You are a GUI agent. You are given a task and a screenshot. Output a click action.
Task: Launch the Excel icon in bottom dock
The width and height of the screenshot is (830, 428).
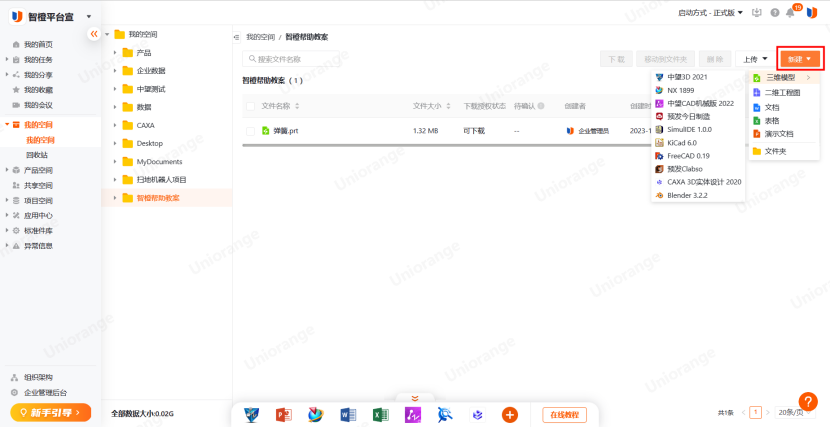381,415
